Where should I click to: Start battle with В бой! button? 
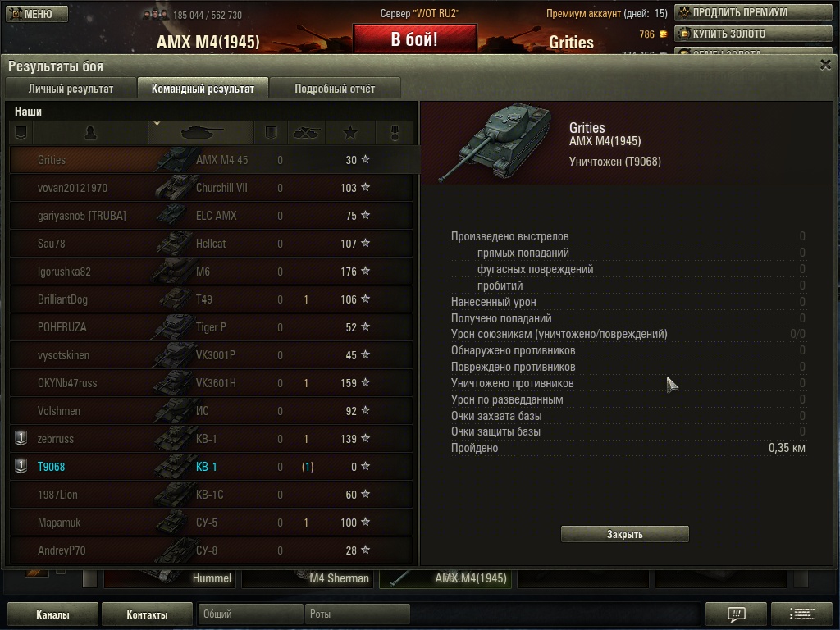[414, 39]
